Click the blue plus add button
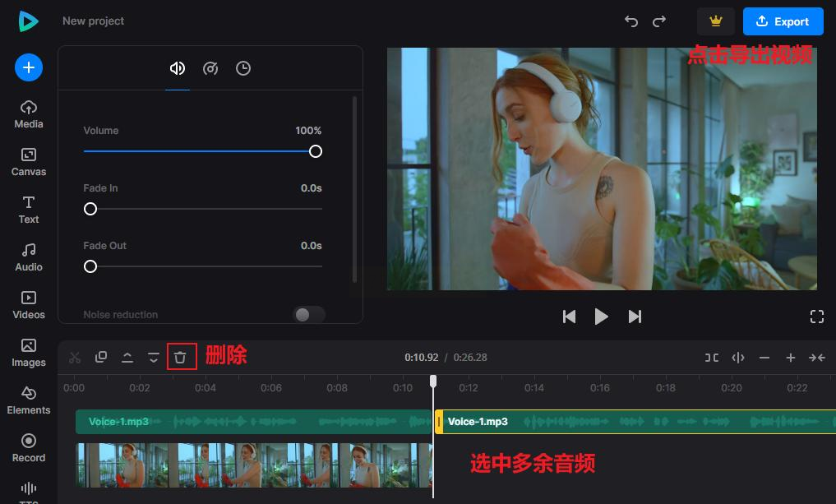The image size is (836, 504). 29,67
